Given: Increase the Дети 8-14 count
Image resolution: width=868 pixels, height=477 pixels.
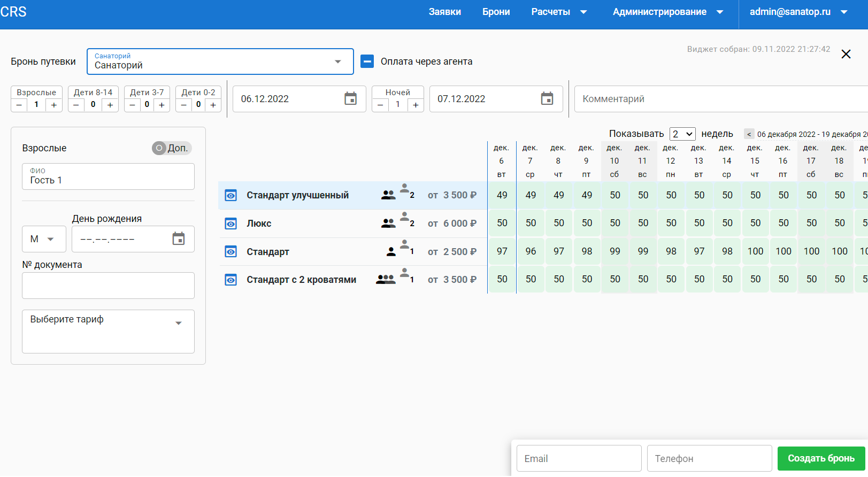Looking at the screenshot, I should [x=110, y=105].
